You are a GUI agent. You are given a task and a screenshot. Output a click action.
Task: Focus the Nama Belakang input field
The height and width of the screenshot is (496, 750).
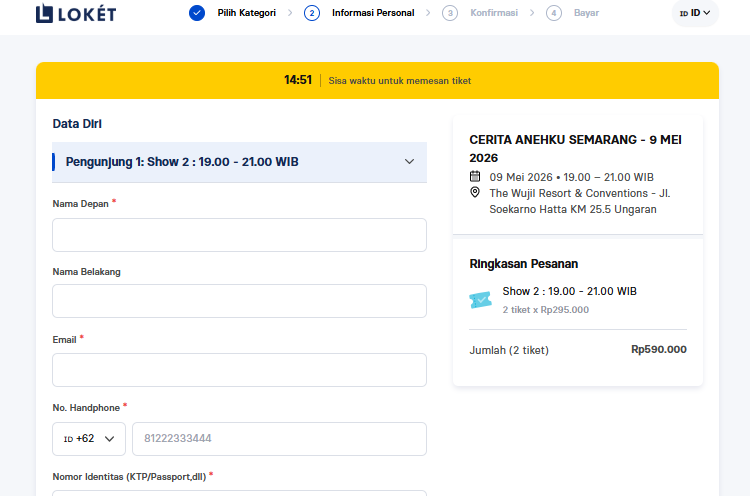coord(239,301)
